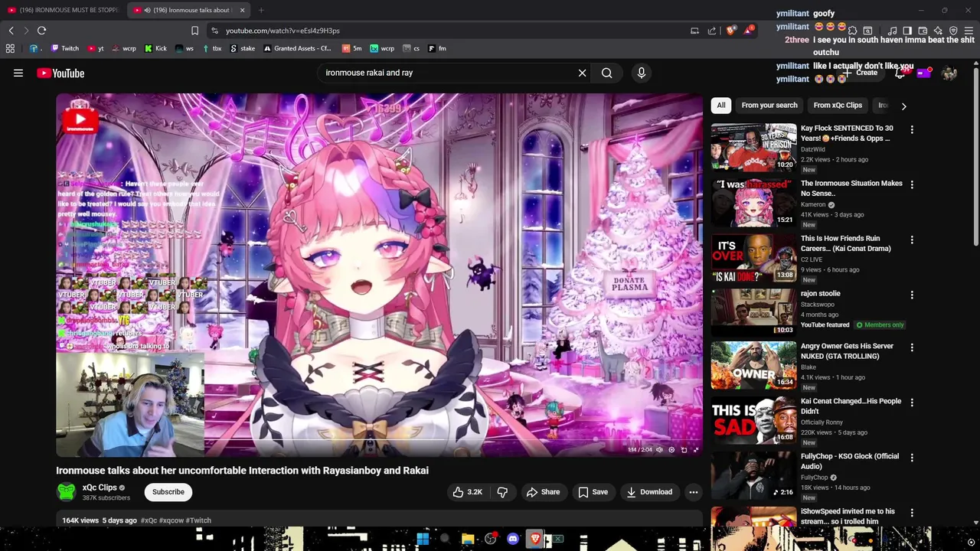
Task: Open Twitch bookmark in bookmarks bar
Action: pos(65,48)
